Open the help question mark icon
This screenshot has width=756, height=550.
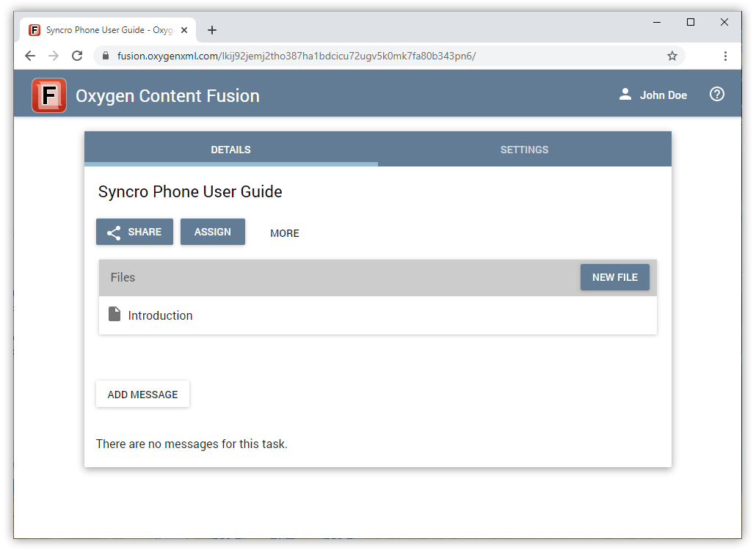[716, 95]
